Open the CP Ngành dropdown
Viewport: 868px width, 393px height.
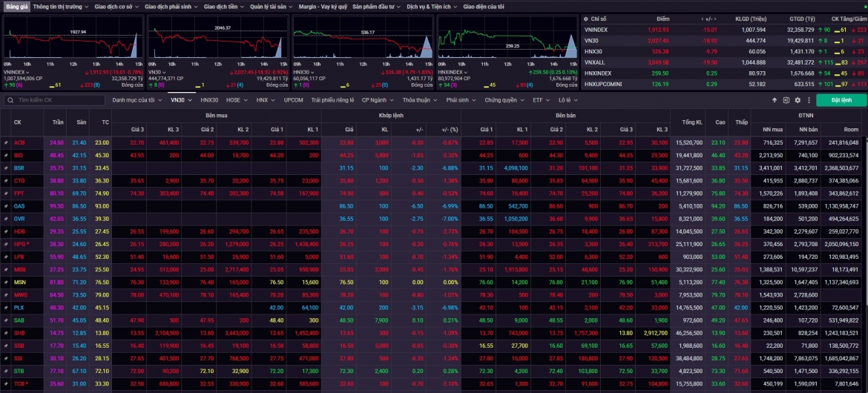pyautogui.click(x=378, y=100)
